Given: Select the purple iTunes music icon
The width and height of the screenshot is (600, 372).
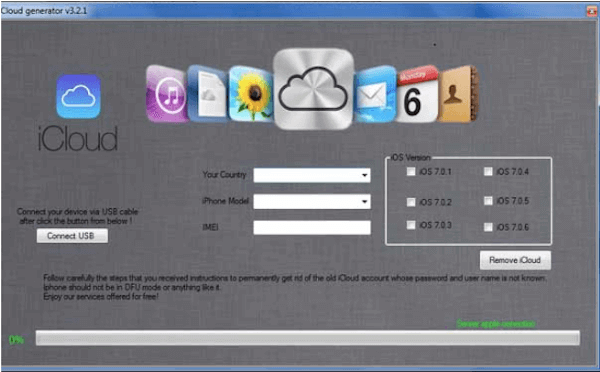Looking at the screenshot, I should coord(167,94).
